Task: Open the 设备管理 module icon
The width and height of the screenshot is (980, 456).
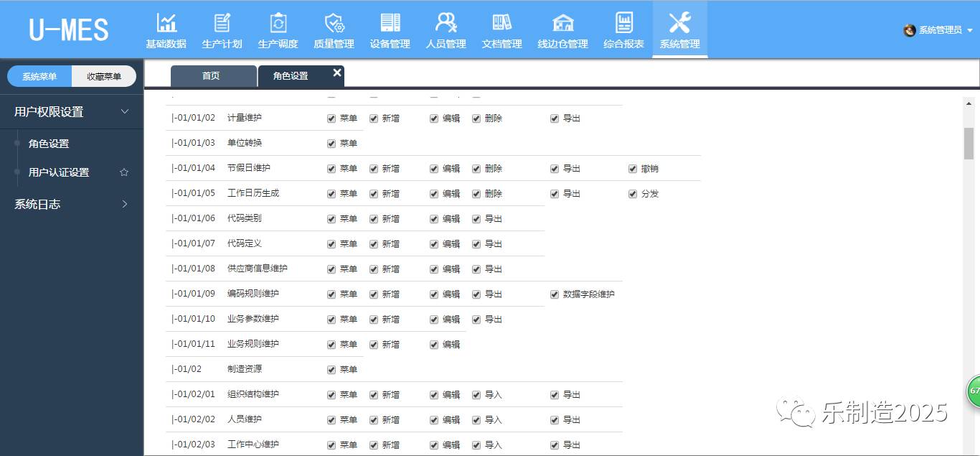Action: pyautogui.click(x=390, y=24)
